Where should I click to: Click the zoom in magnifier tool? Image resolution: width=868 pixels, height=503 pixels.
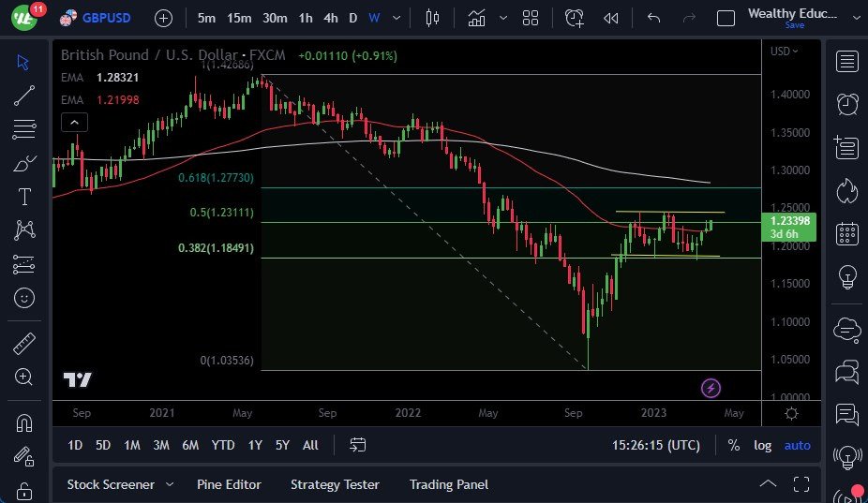[24, 377]
